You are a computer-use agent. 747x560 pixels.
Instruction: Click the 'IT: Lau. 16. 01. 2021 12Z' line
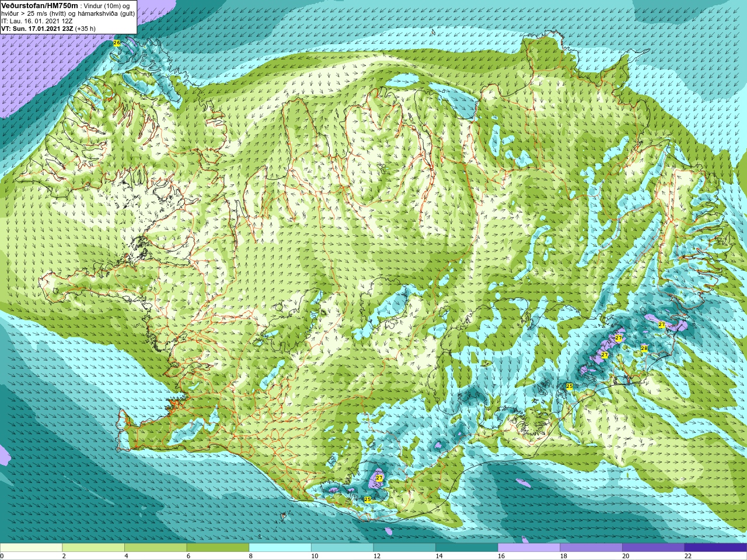click(37, 21)
